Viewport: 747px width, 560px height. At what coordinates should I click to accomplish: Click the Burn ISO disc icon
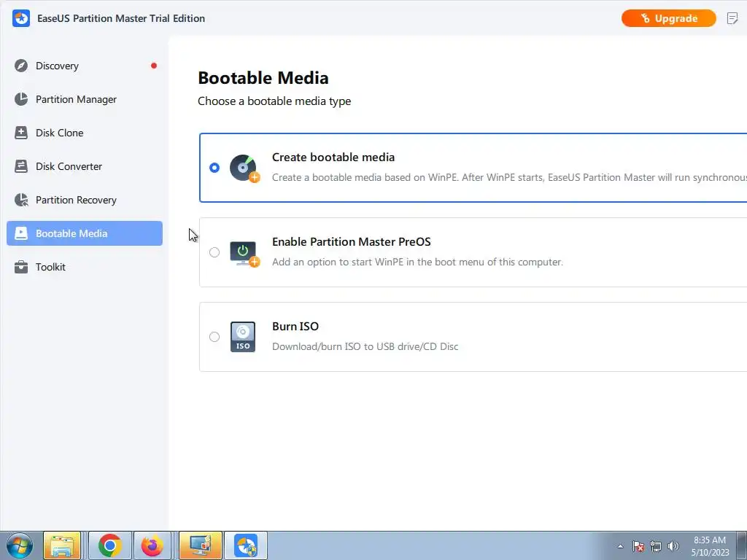pyautogui.click(x=243, y=337)
